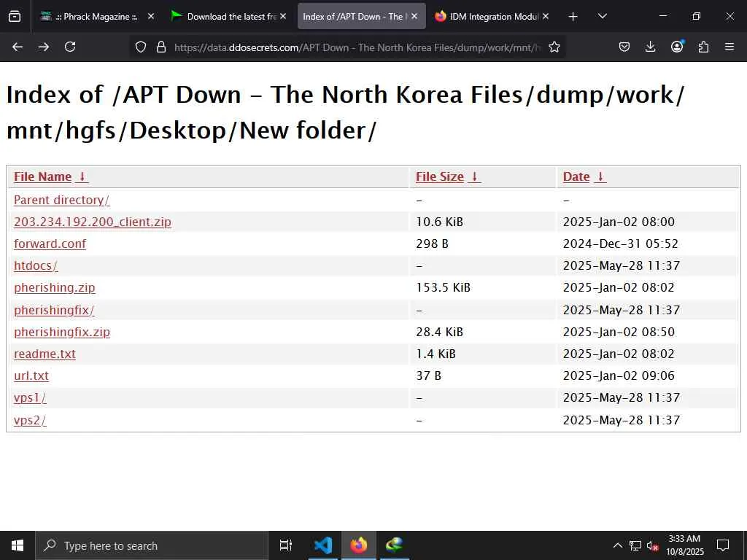Open Firefox from taskbar
This screenshot has height=560, width=747.
tap(359, 545)
